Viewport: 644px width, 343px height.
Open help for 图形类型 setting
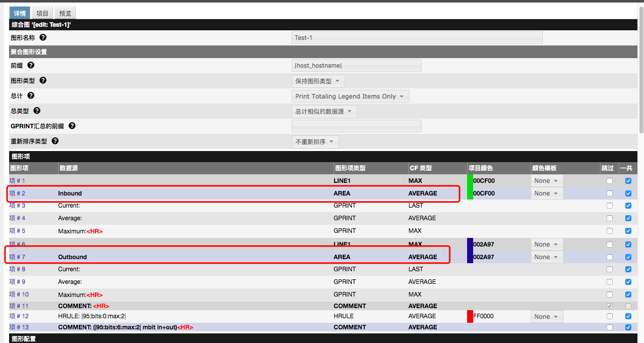click(43, 80)
